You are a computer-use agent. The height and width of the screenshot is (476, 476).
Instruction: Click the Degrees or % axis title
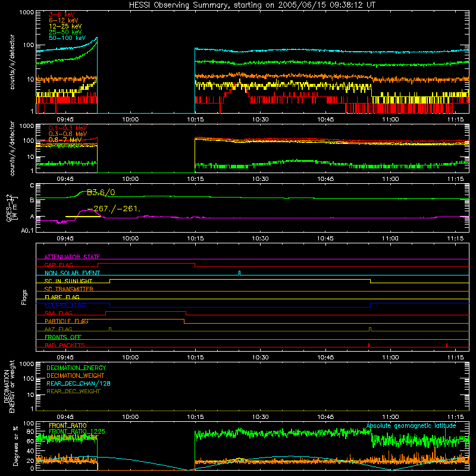pos(15,446)
